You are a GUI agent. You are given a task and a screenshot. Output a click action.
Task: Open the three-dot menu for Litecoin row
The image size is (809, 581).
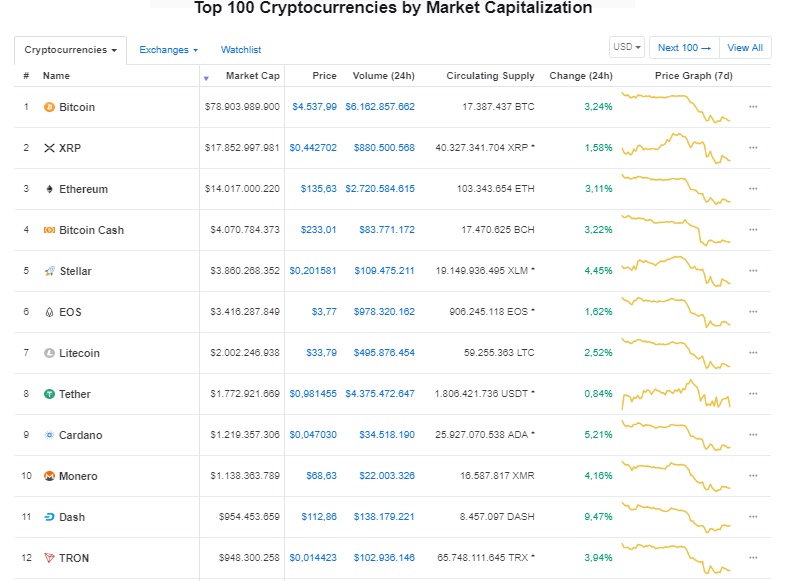point(753,353)
